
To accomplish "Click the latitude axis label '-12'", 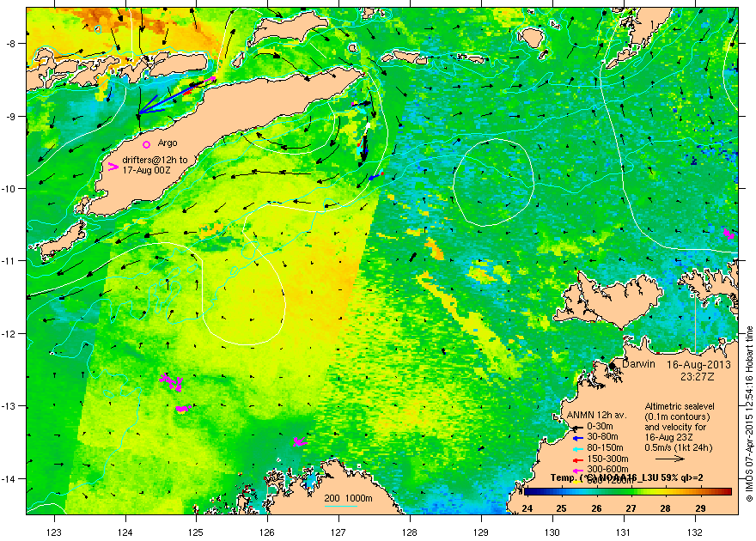I will [10, 333].
